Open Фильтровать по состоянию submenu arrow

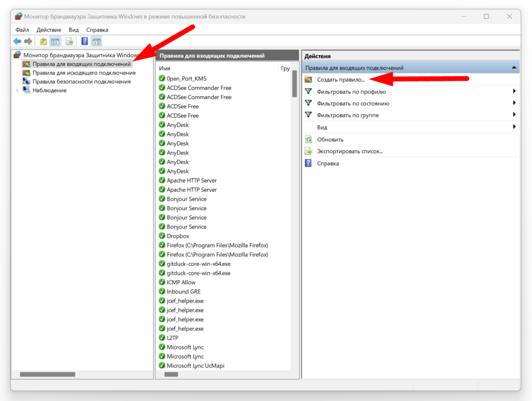tap(514, 103)
